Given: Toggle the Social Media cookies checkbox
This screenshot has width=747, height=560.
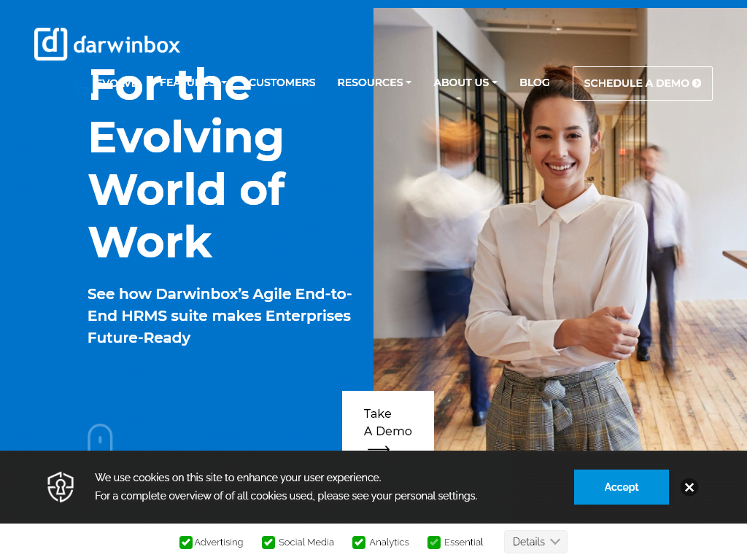Looking at the screenshot, I should click(268, 542).
